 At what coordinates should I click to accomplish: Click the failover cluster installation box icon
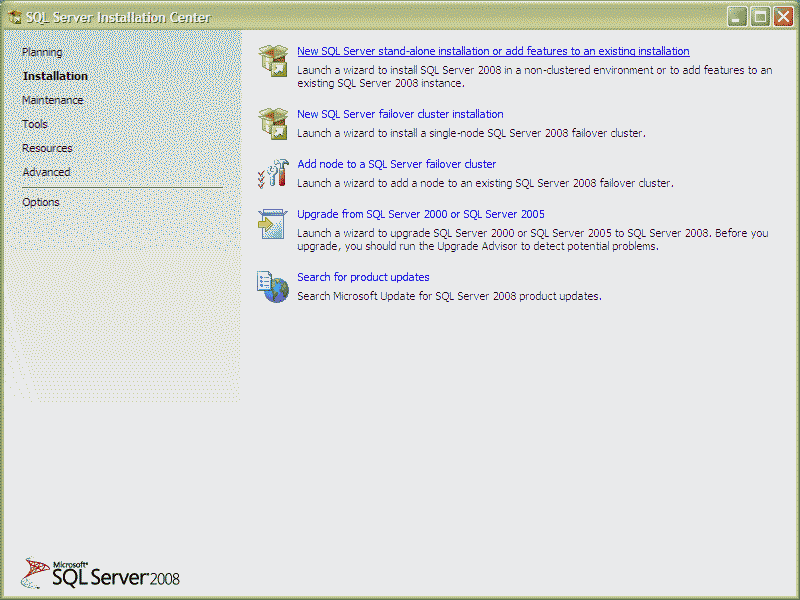click(273, 123)
